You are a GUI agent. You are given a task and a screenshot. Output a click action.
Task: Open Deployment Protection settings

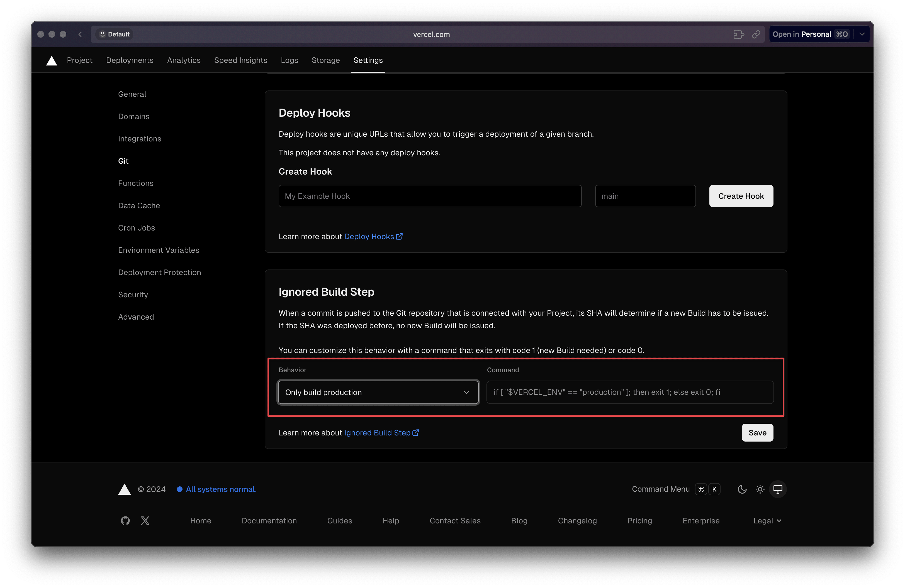pos(159,272)
